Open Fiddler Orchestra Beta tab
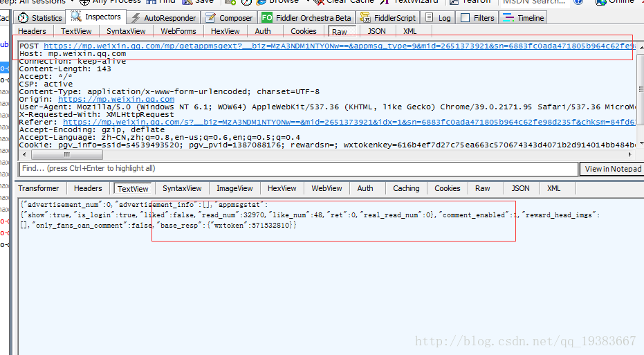 [306, 18]
